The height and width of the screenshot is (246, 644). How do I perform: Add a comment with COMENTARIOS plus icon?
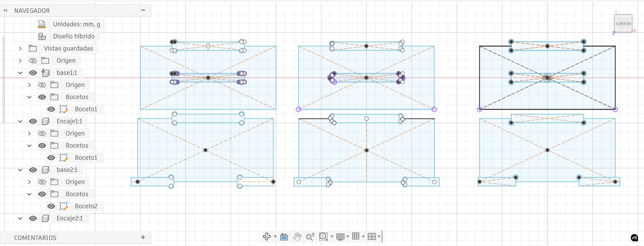pyautogui.click(x=143, y=238)
